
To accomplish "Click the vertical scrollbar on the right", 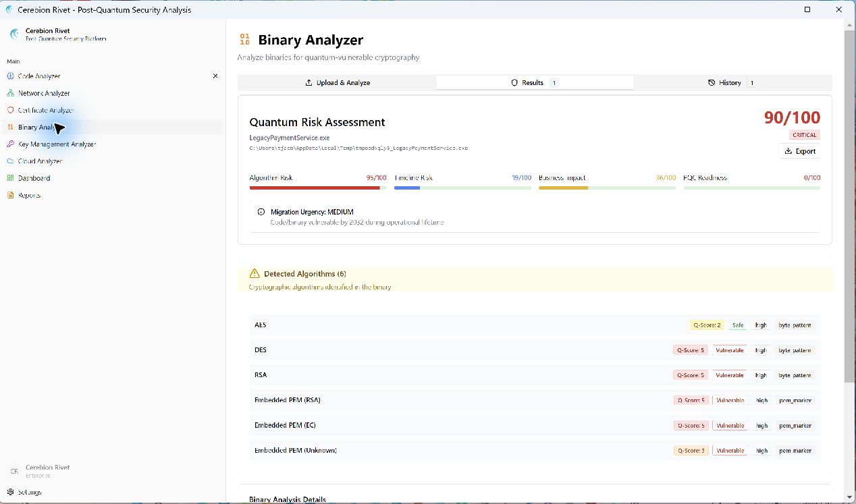I will 849,207.
